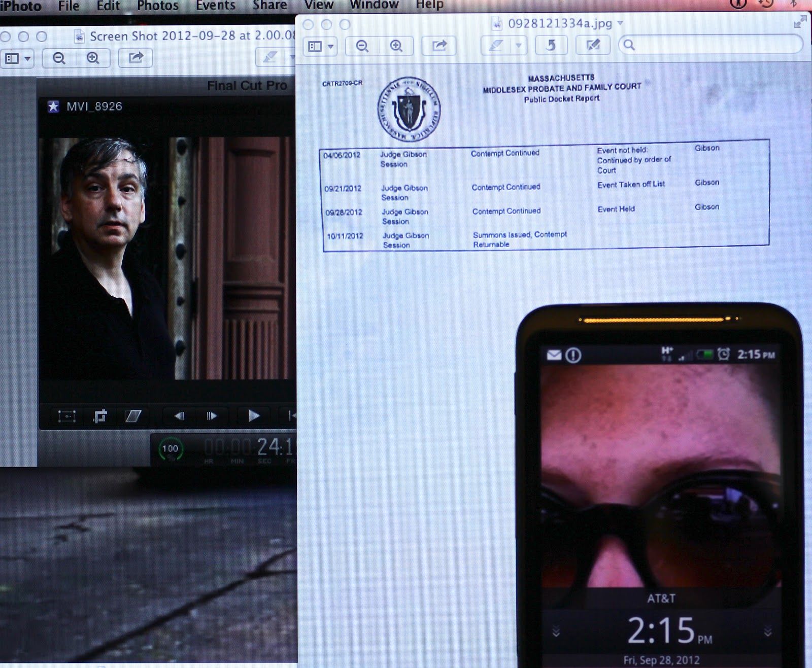
Task: Expand the annotate tool dropdown arrow
Action: (x=518, y=46)
